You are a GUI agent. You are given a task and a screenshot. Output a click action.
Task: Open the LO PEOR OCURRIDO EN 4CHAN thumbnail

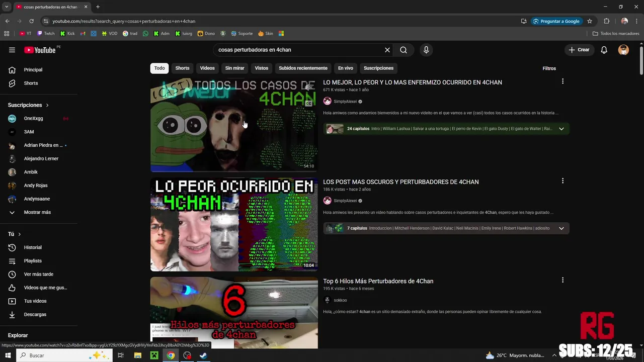[x=234, y=224]
